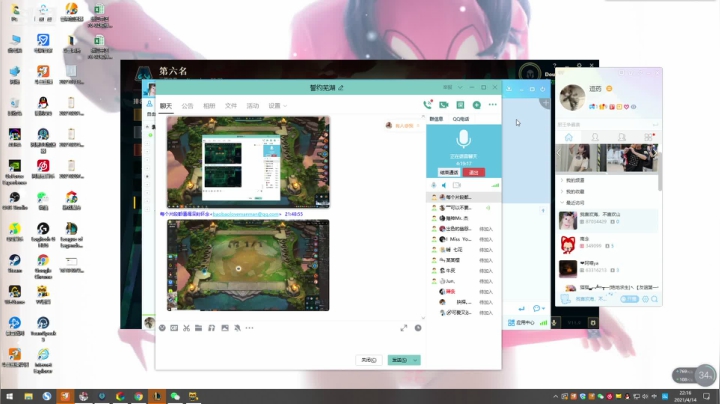Open chat history clock icon
The image size is (720, 404).
coord(418,328)
